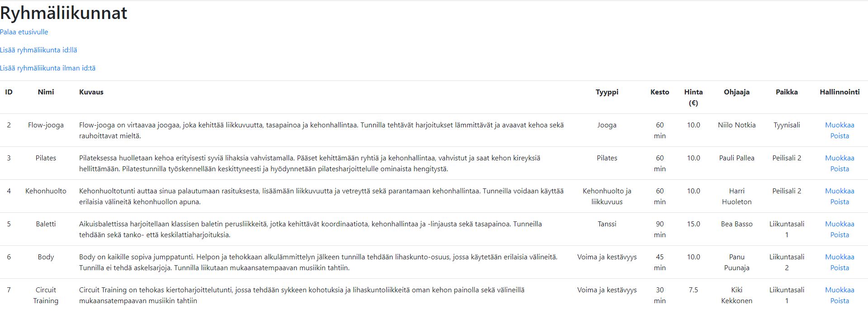Click Poista on the Circuit Training row

pos(840,300)
